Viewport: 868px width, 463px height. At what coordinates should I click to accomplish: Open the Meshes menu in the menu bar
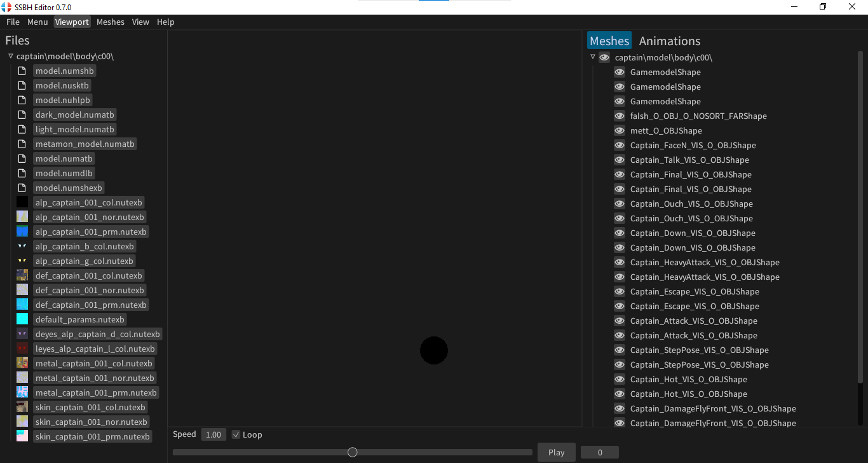pyautogui.click(x=111, y=22)
